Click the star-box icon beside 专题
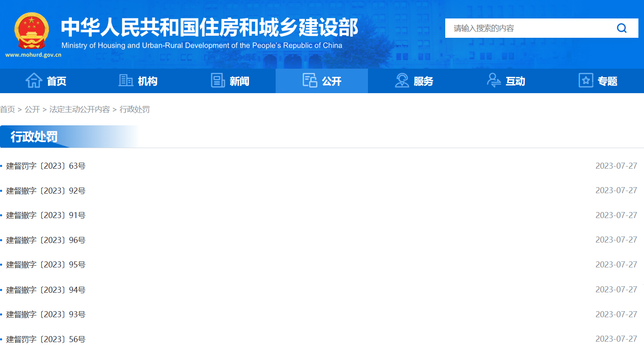 click(x=586, y=80)
